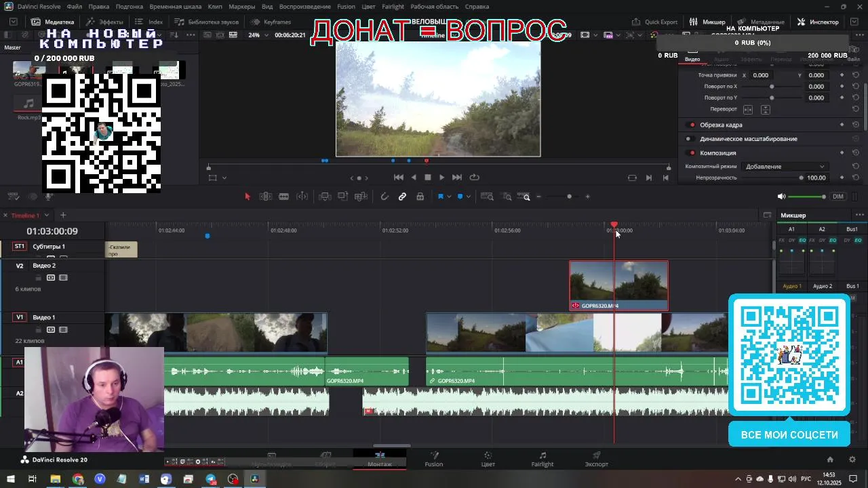Play the timeline forward
The height and width of the screenshot is (488, 868).
[x=441, y=178]
